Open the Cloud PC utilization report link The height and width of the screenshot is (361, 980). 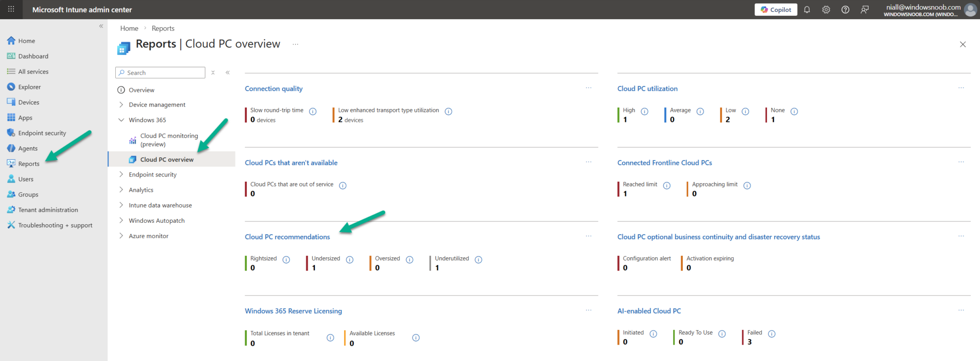647,88
